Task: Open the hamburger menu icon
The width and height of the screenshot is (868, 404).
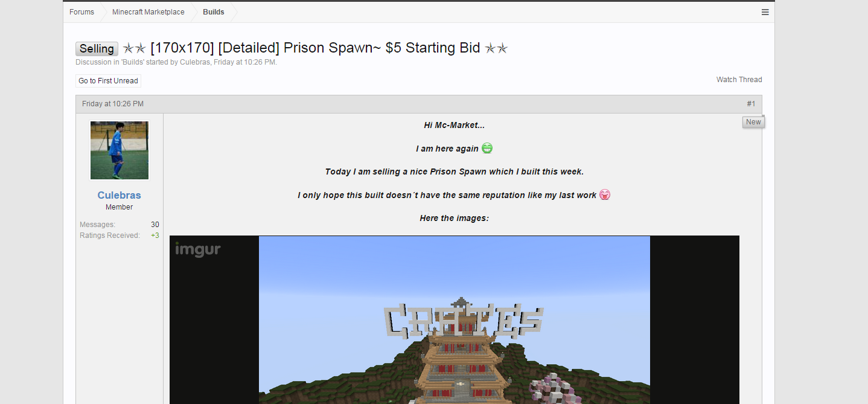Action: [x=765, y=12]
